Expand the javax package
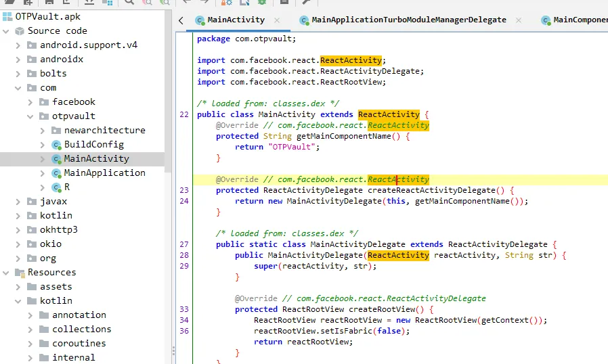The height and width of the screenshot is (364, 608). point(18,202)
